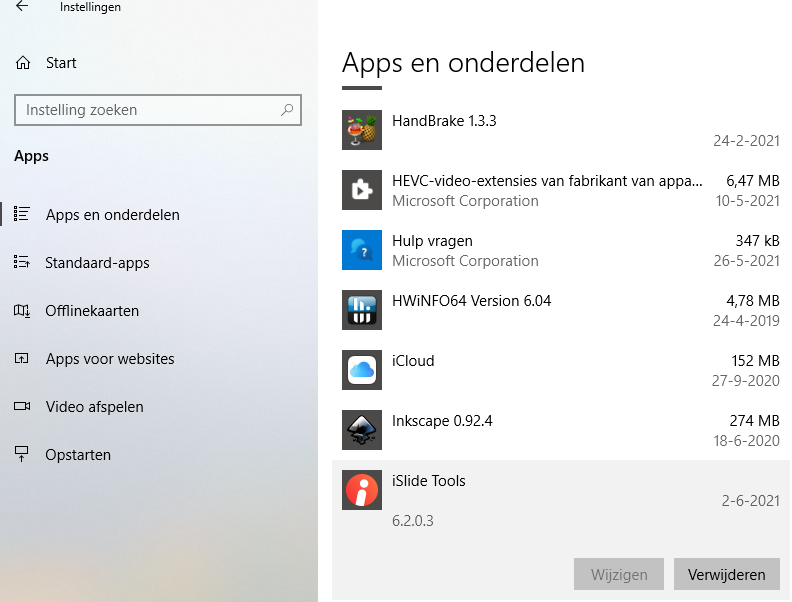Click the Start home icon
Screen dimensions: 792x602
pyautogui.click(x=23, y=63)
